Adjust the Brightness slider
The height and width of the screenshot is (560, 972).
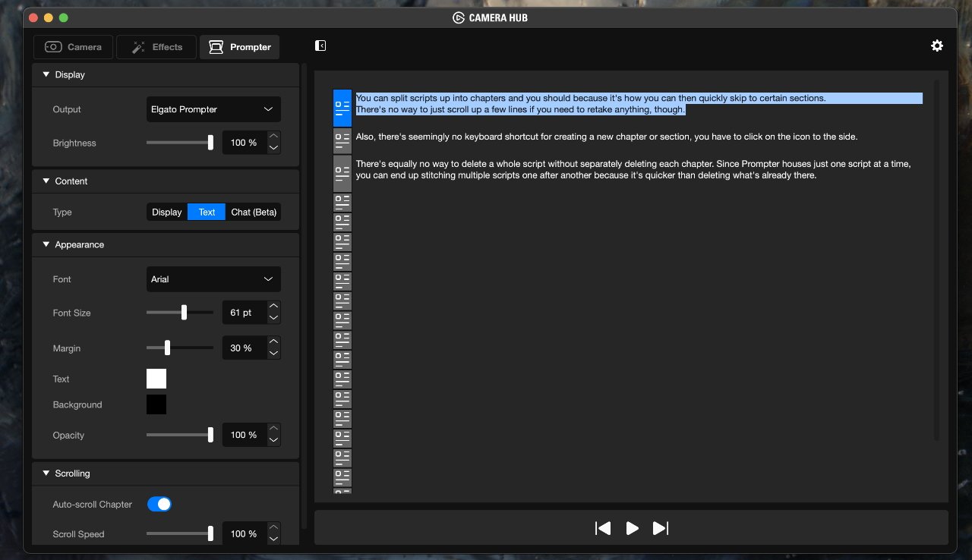tap(180, 143)
